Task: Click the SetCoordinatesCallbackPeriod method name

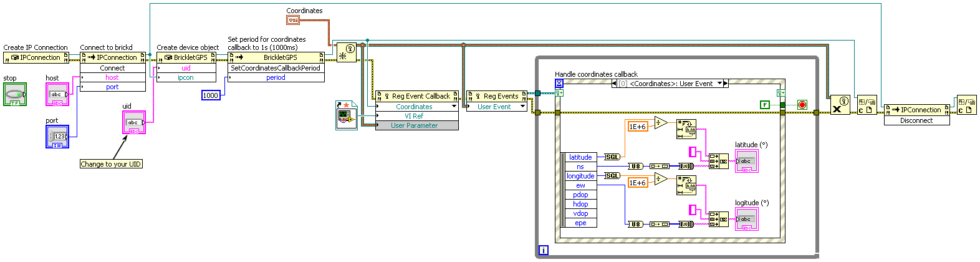Action: 275,68
